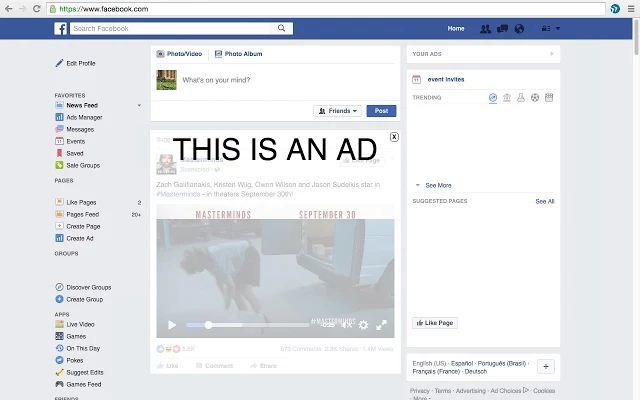Open video settings gear icon
Screen dimensions: 640x400
(x=363, y=325)
